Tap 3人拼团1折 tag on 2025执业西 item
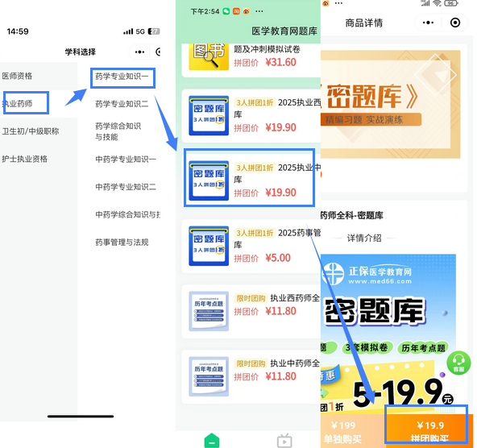 pyautogui.click(x=255, y=103)
